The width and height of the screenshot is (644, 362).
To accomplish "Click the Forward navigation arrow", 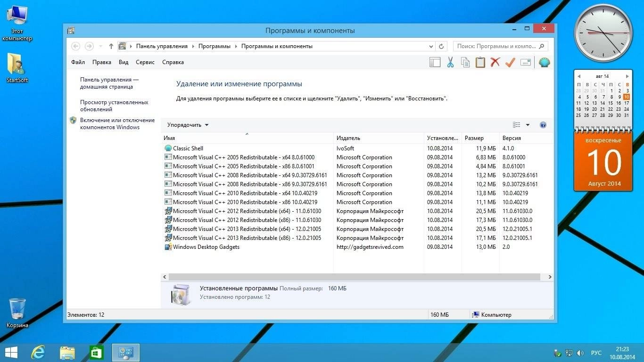I will tap(89, 46).
